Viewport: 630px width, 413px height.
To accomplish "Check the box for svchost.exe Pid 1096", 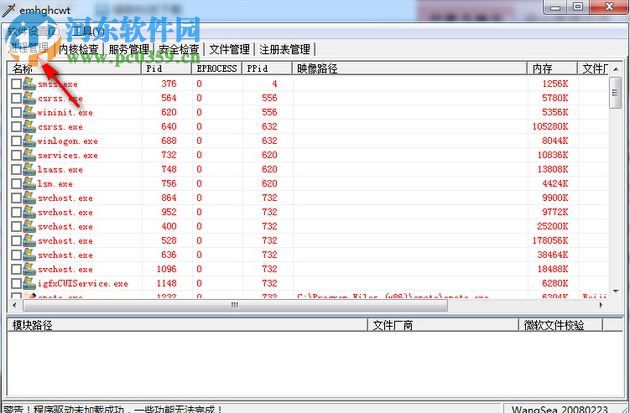I will pyautogui.click(x=16, y=269).
